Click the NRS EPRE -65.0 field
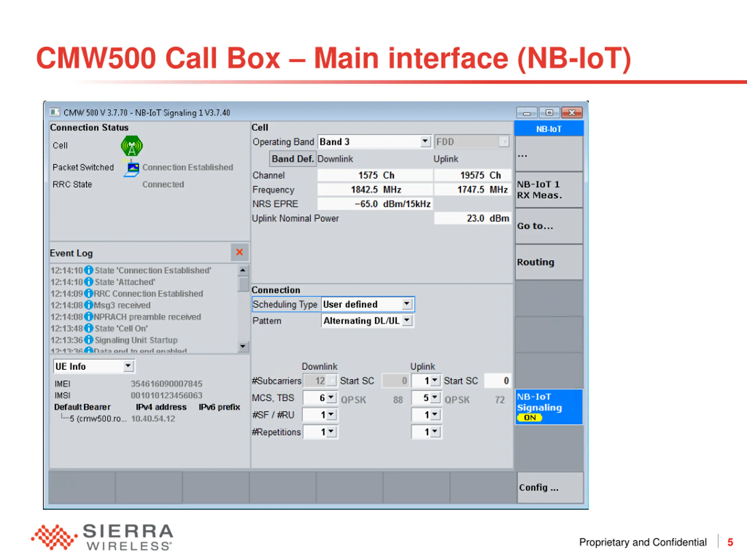Screen dimensions: 747x560 [375, 204]
